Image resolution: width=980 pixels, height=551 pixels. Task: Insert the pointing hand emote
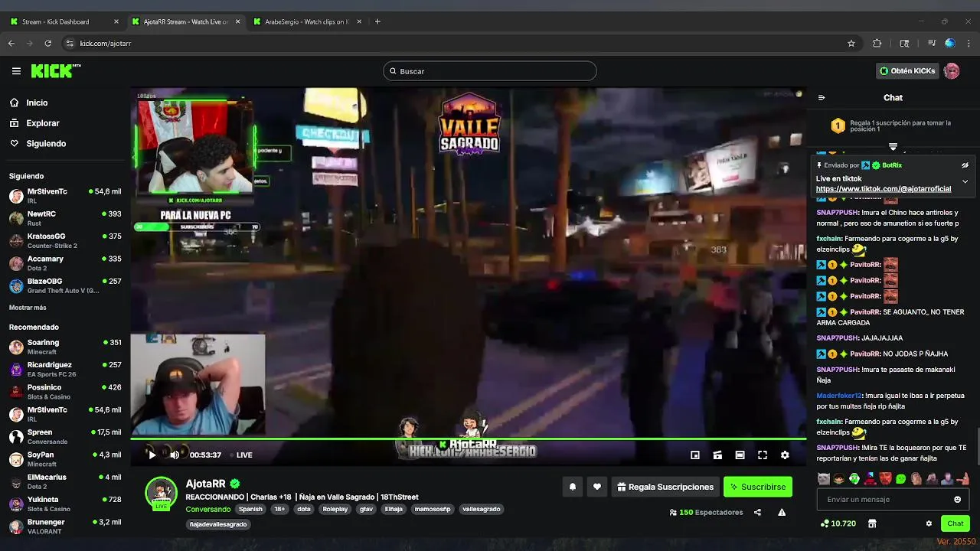coord(964,479)
